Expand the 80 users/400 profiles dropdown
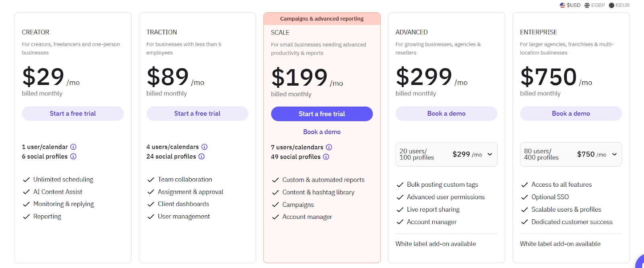The height and width of the screenshot is (268, 644). pyautogui.click(x=571, y=154)
